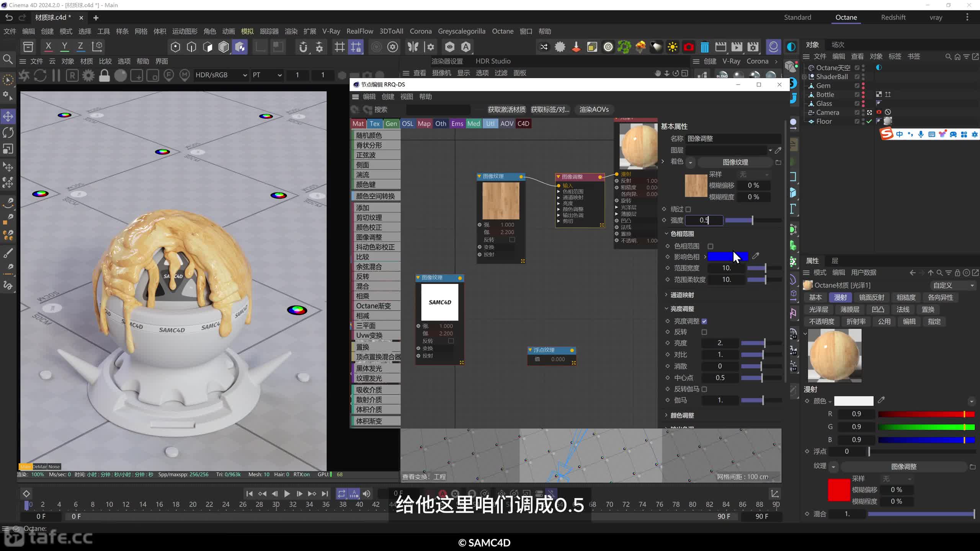Click the 名称 field containing 图像调整

tap(733, 139)
